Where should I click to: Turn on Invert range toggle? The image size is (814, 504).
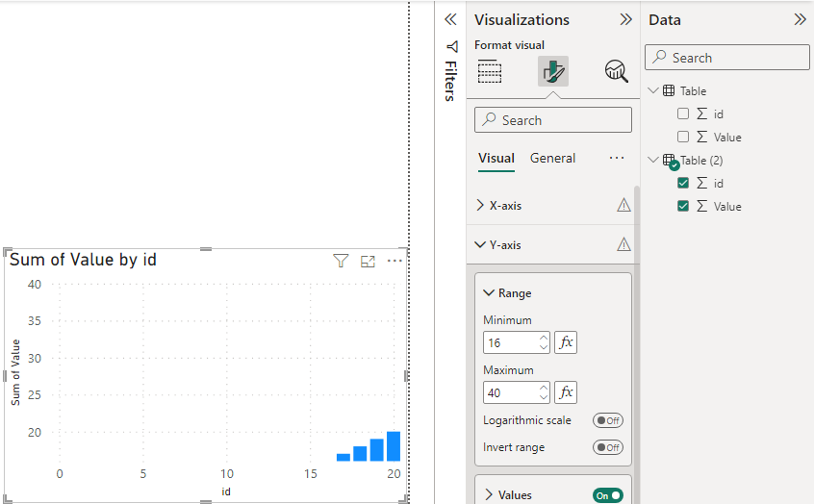coord(608,447)
